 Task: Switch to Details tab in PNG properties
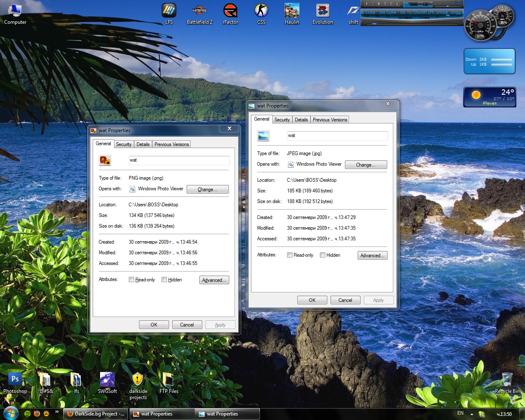click(x=143, y=144)
